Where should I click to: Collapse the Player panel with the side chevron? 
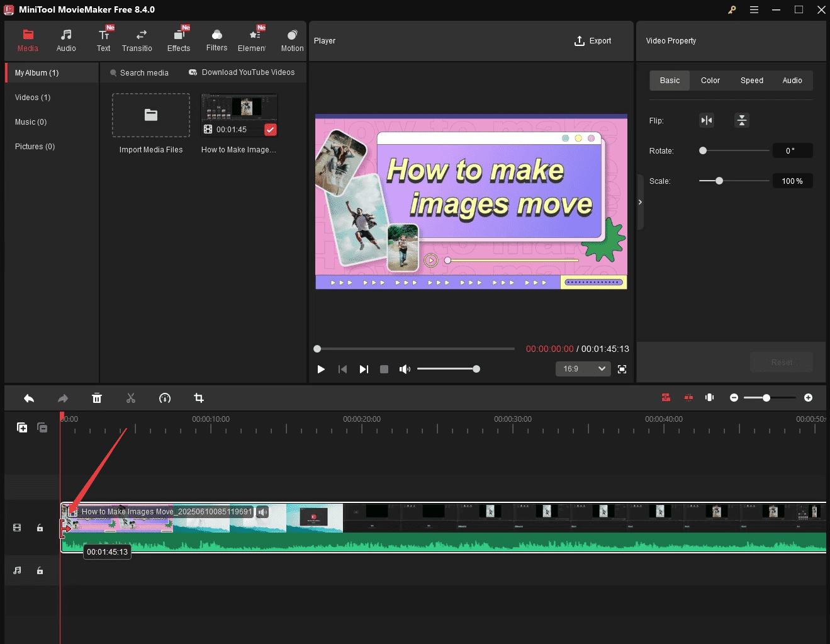pos(640,202)
